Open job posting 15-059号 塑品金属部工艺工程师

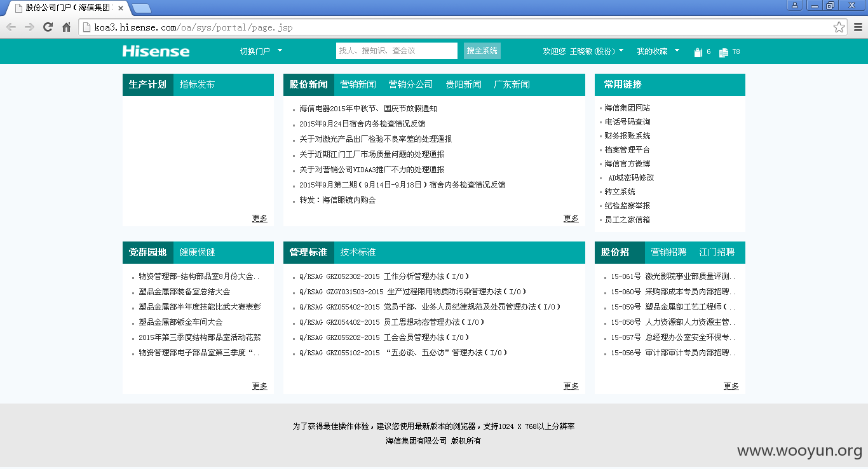point(674,307)
